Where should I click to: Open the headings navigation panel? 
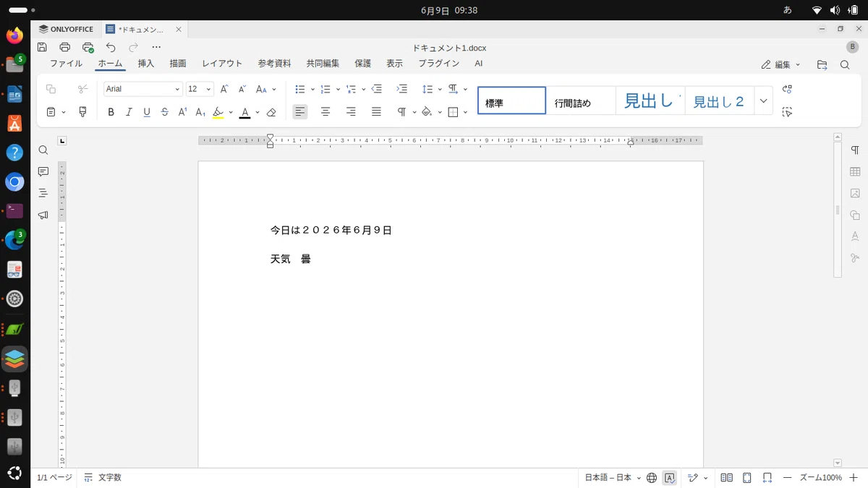pos(43,193)
